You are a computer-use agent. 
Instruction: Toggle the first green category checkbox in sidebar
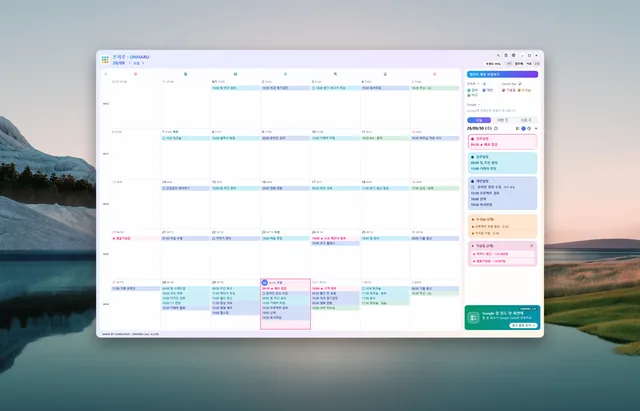click(x=469, y=90)
